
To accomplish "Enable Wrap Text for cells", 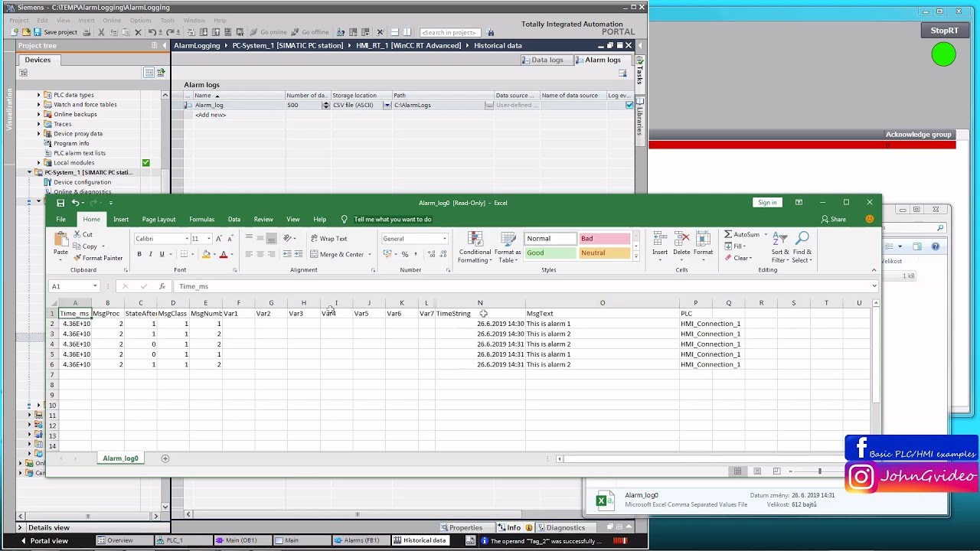I will [329, 239].
